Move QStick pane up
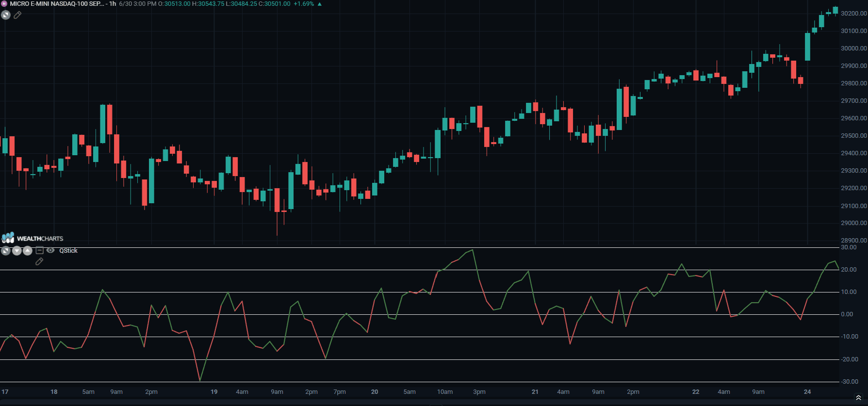The height and width of the screenshot is (406, 868). click(x=28, y=251)
